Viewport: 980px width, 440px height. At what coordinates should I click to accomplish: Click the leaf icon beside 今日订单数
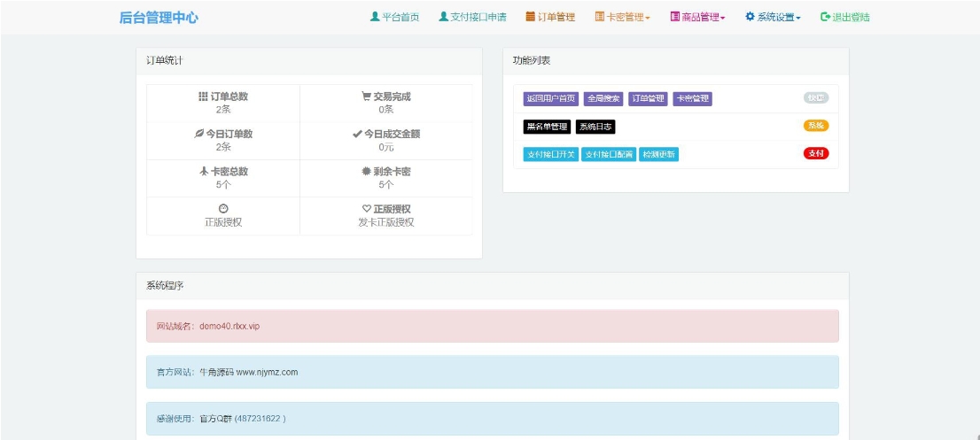(199, 135)
